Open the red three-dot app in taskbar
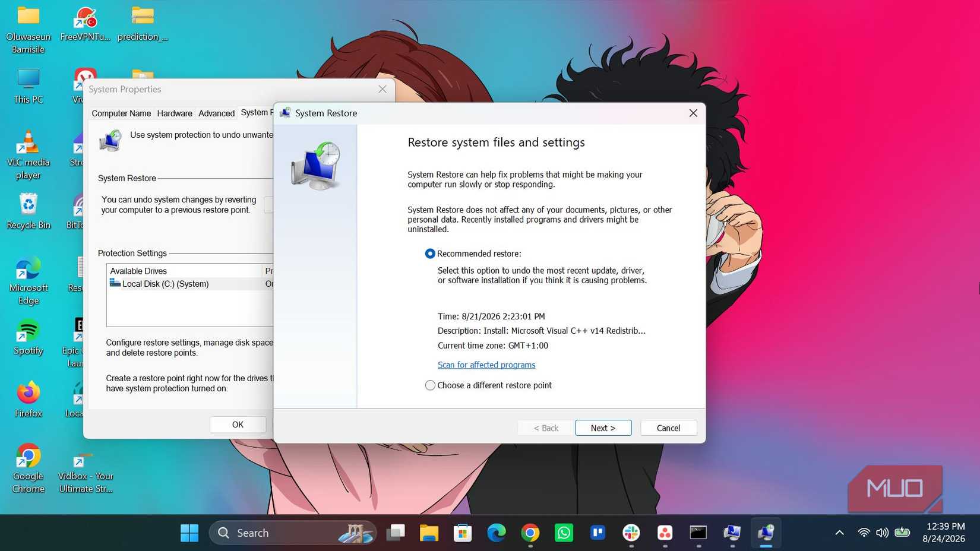The width and height of the screenshot is (980, 551). click(665, 533)
